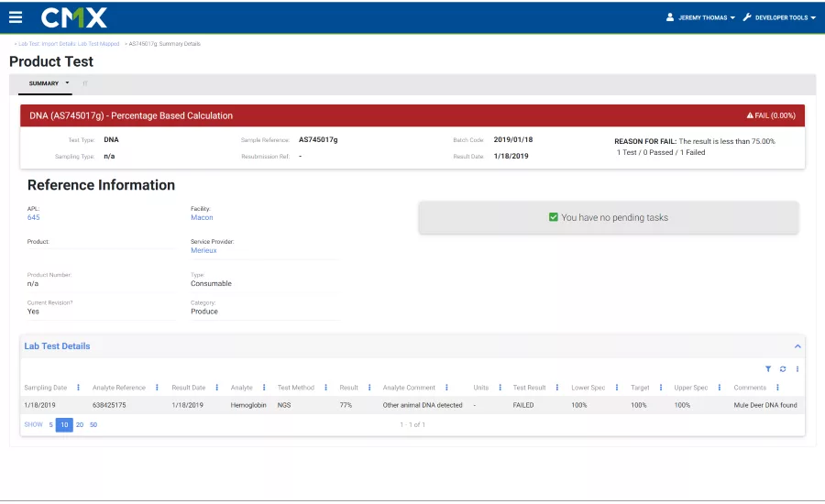Image resolution: width=825 pixels, height=504 pixels.
Task: Refresh the Lab Test Details table
Action: pos(783,369)
